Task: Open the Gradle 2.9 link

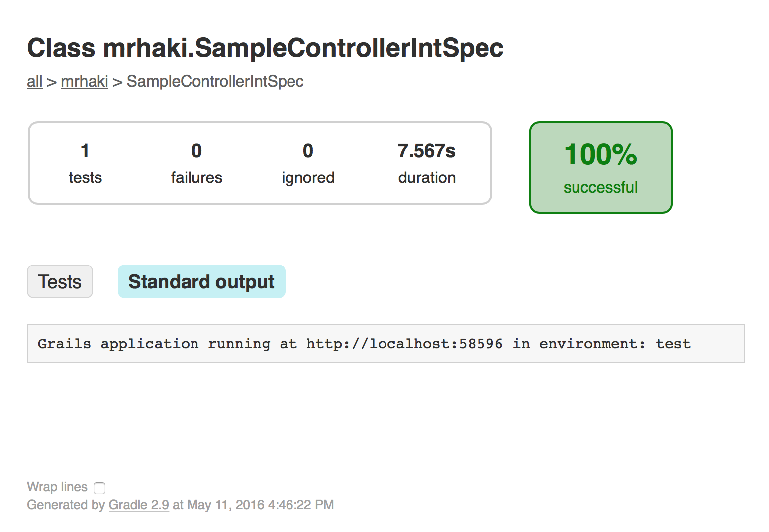Action: coord(139,505)
